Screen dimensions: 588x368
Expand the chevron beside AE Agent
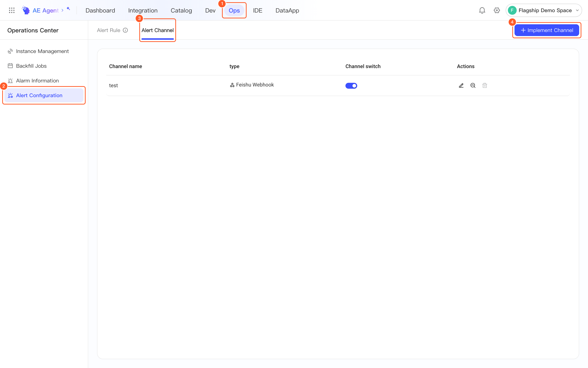(x=62, y=10)
